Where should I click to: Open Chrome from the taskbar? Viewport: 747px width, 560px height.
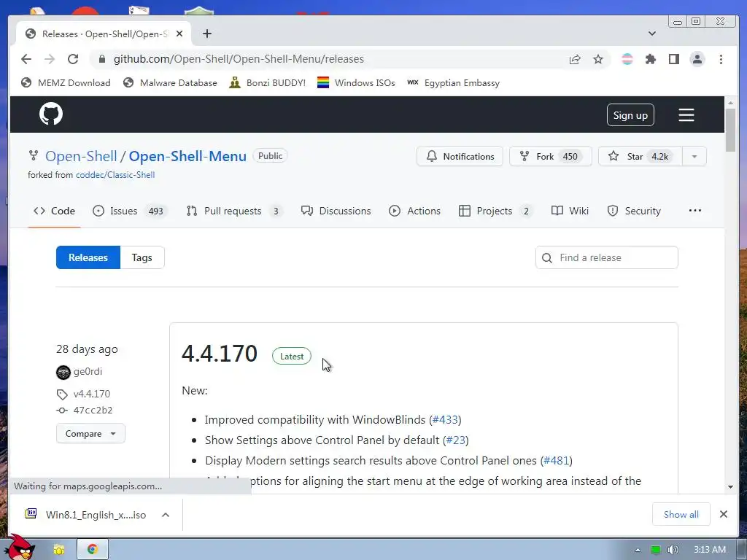(93, 550)
